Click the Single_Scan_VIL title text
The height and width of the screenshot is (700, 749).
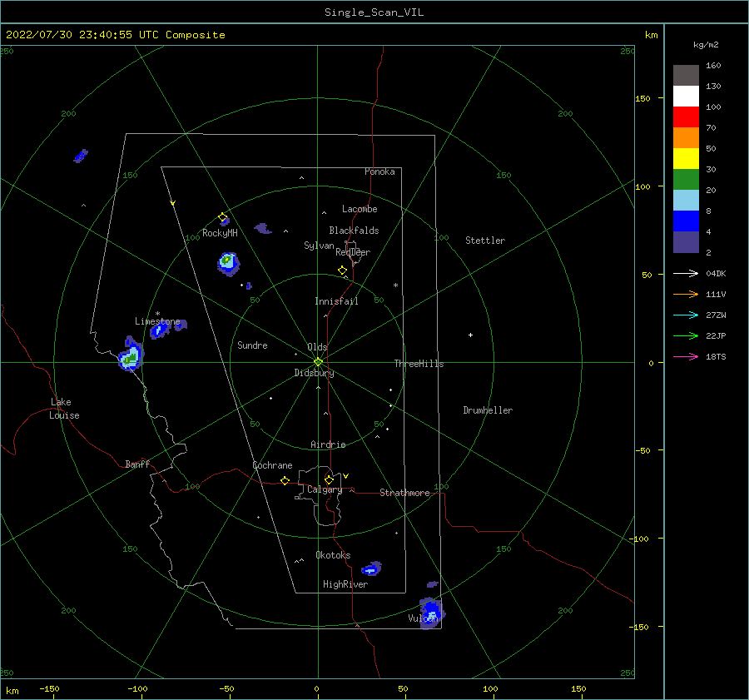[x=374, y=12]
